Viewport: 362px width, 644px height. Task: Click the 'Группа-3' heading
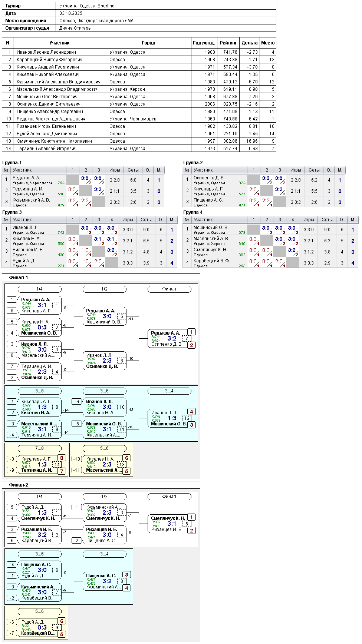click(12, 212)
